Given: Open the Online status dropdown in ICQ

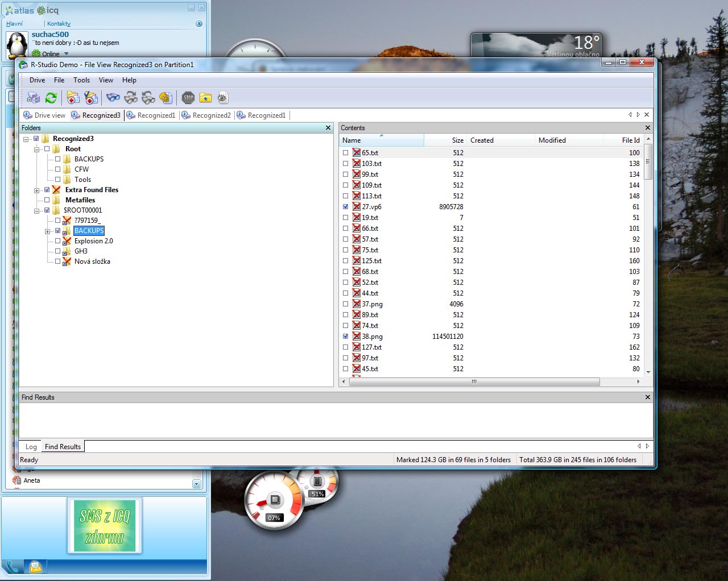Looking at the screenshot, I should [66, 54].
